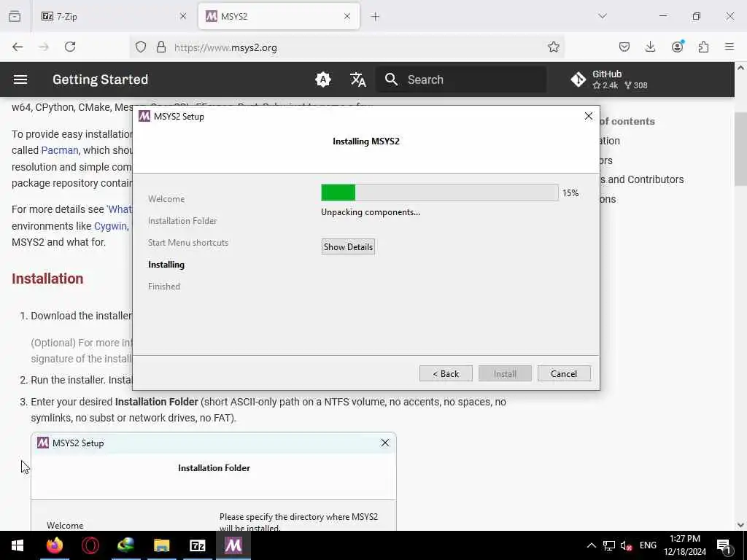Click the scrollbar down arrow
747x560 pixels.
(740, 525)
